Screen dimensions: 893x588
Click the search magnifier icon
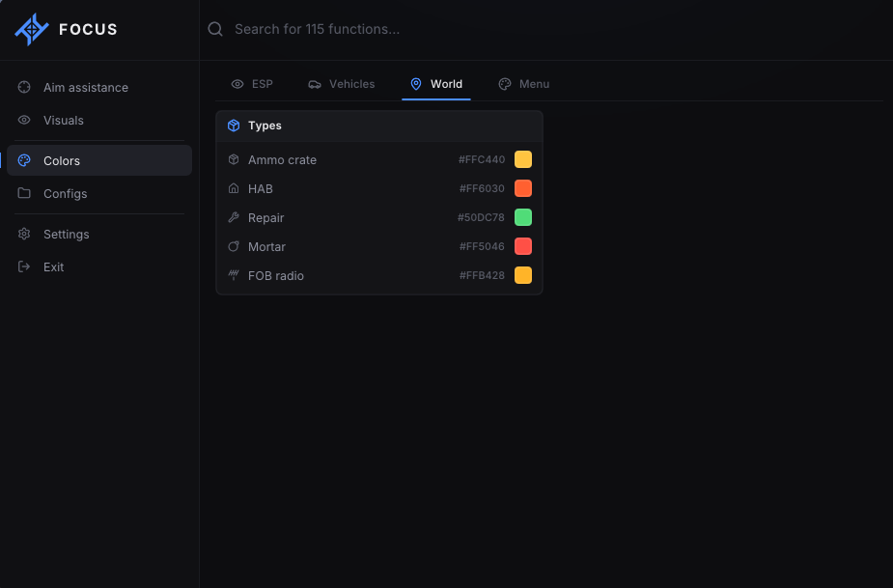point(215,29)
